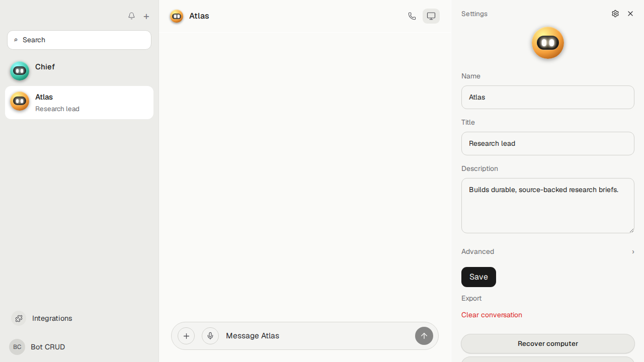Send message with arrow button

[424, 336]
